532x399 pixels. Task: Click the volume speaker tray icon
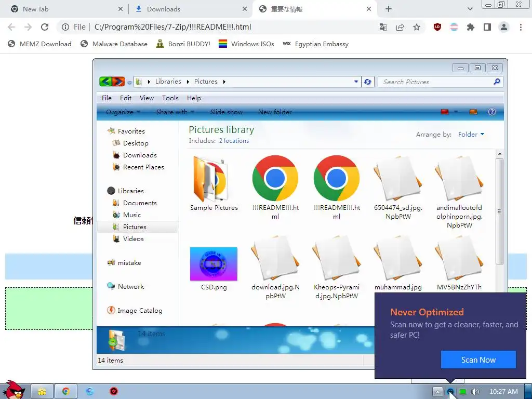point(475,392)
